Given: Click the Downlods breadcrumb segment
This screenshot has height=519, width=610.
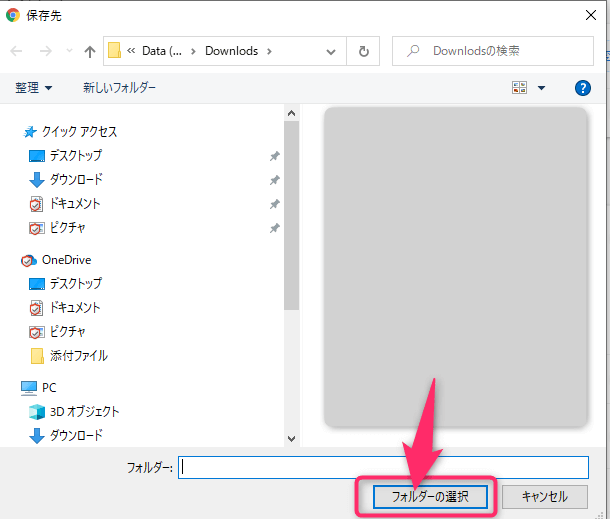Looking at the screenshot, I should click(x=231, y=51).
